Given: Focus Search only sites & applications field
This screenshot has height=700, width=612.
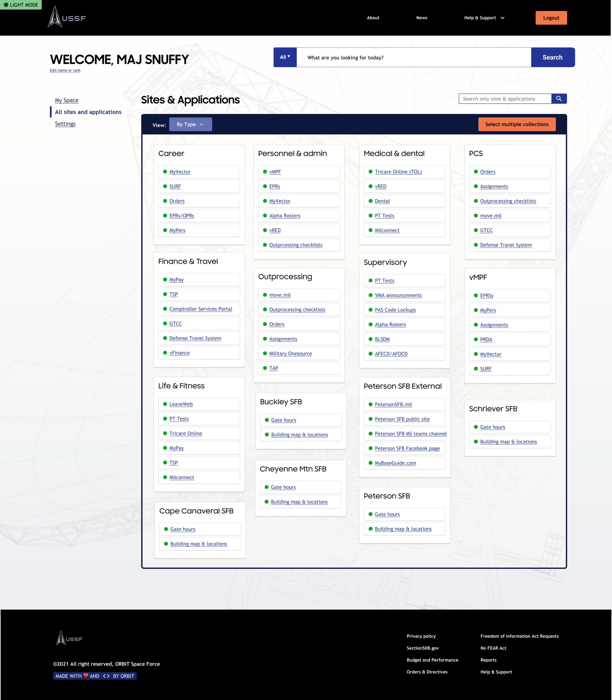Looking at the screenshot, I should (x=505, y=99).
